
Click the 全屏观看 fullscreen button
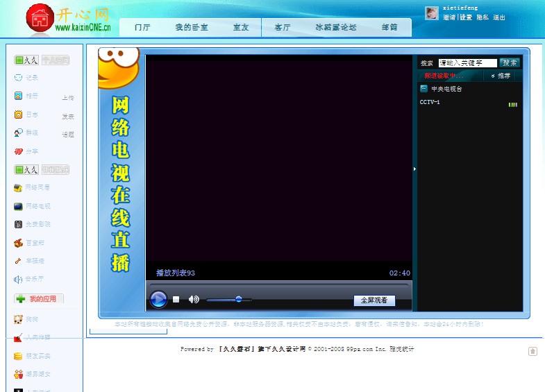(374, 300)
